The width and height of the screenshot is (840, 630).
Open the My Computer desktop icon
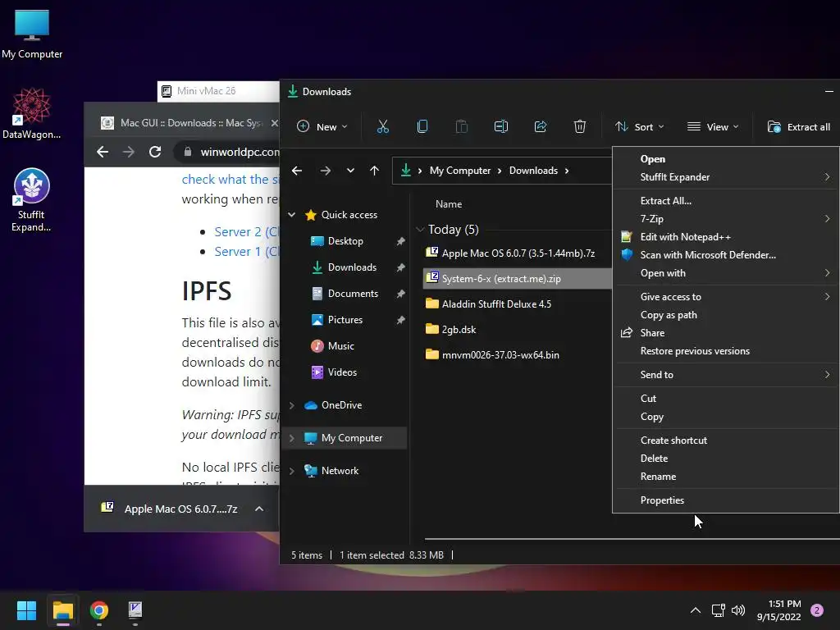(x=32, y=34)
